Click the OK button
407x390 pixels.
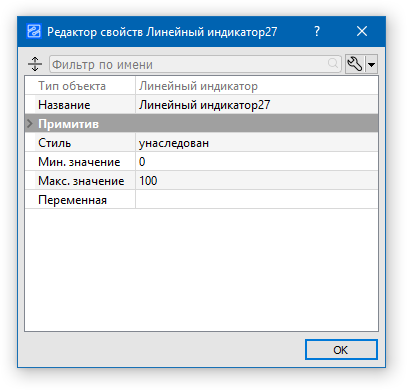[x=341, y=350]
